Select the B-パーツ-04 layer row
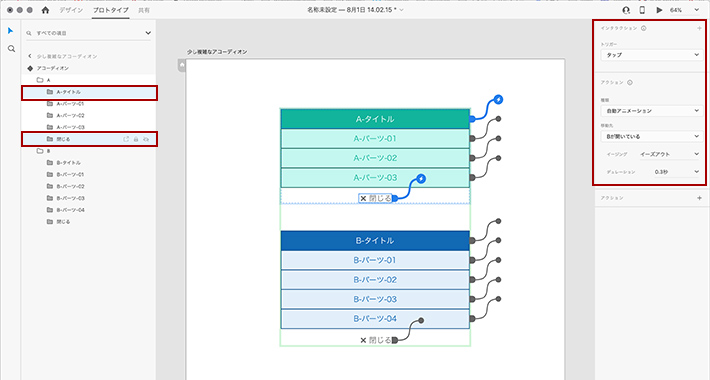710x380 pixels. pos(89,210)
